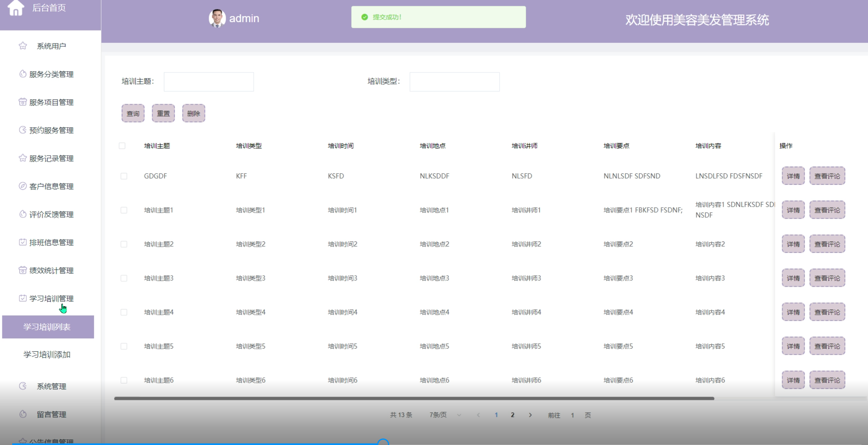Expand the 系统管理 sidebar menu
Screen dimensions: 868x445
pos(51,386)
